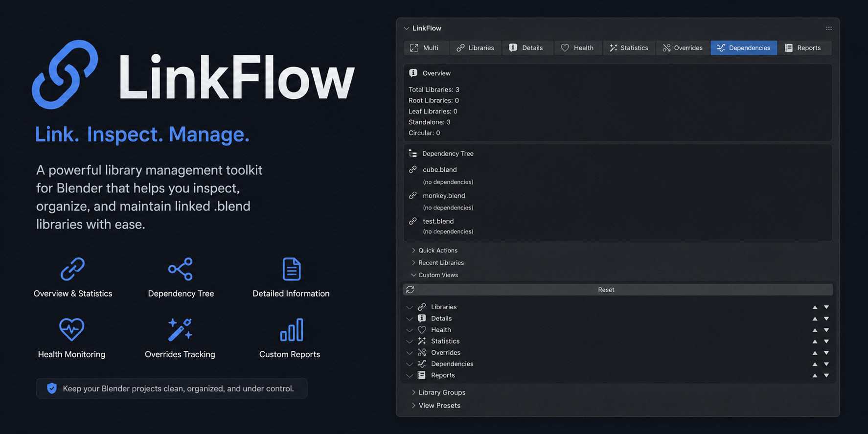The width and height of the screenshot is (868, 434).
Task: Switch to the Overrides tab
Action: point(683,48)
